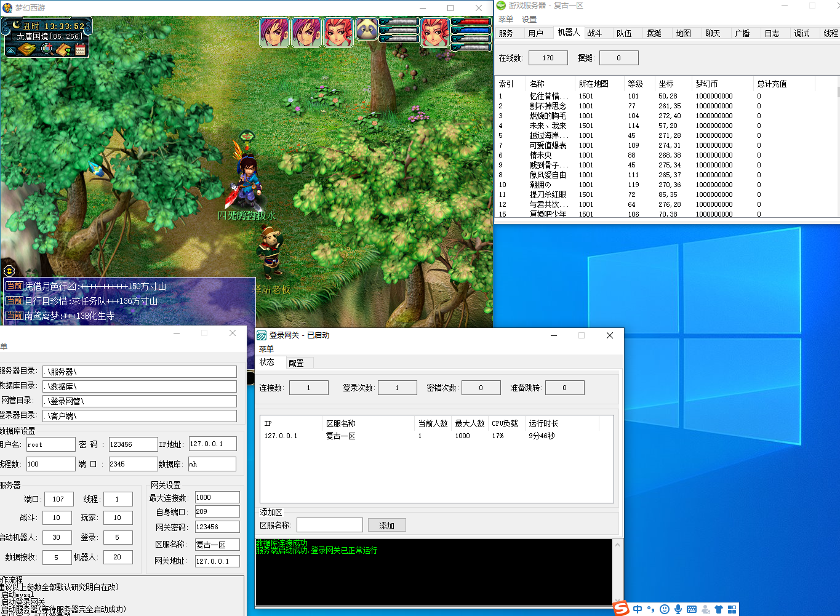
Task: Open the 菜单 menu in the game server window
Action: click(506, 19)
